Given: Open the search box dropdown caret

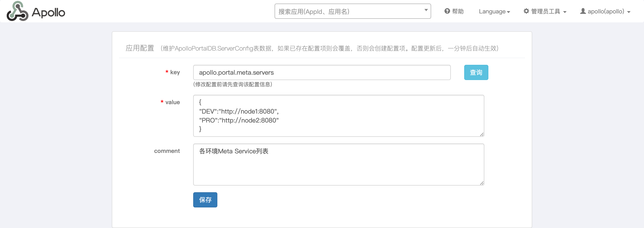Looking at the screenshot, I should click(x=426, y=10).
